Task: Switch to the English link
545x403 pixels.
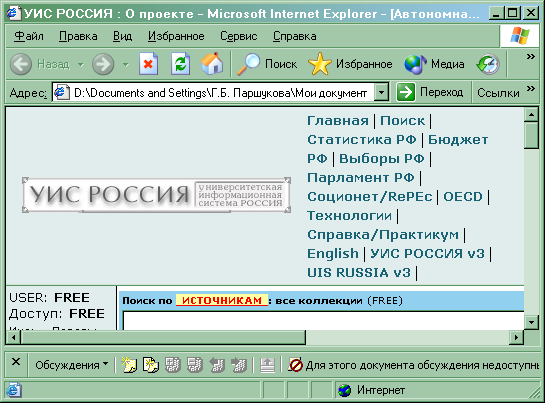Action: (333, 254)
